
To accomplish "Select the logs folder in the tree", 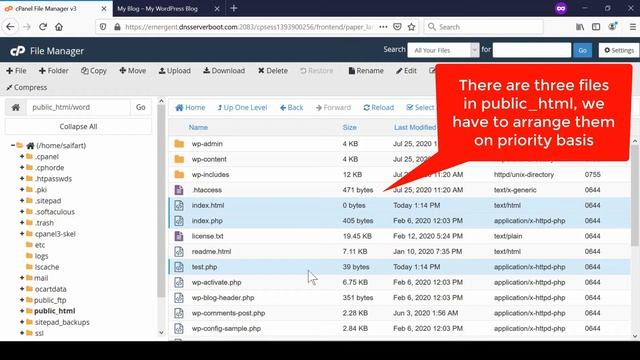I will [x=41, y=256].
